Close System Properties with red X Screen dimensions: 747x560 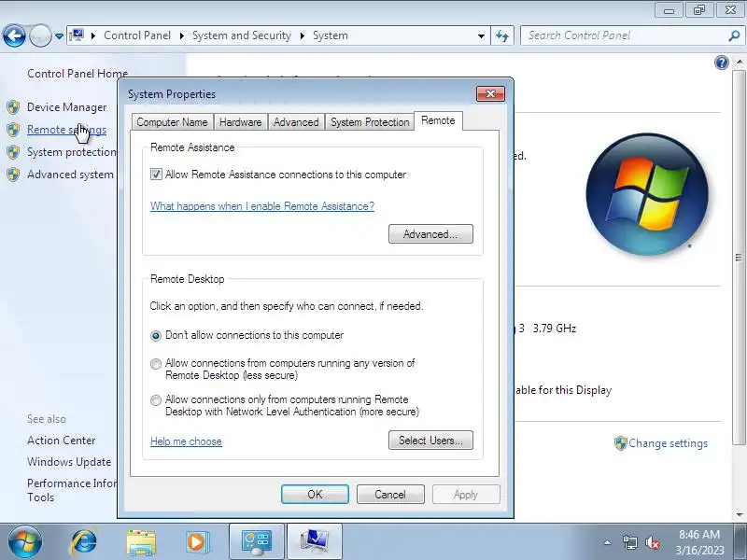click(490, 94)
